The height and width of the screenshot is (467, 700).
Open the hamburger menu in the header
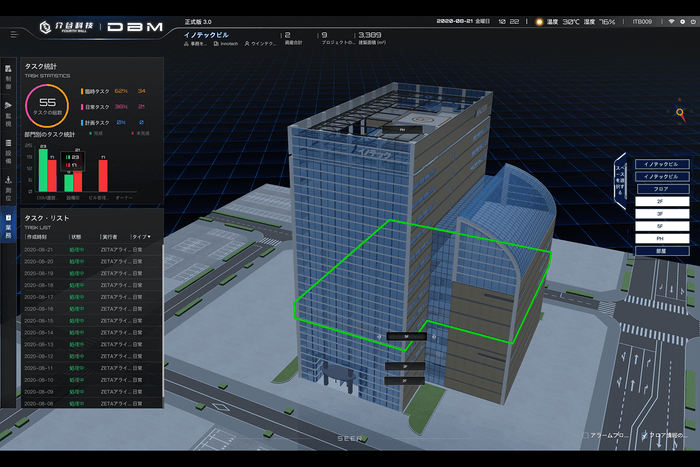[x=14, y=34]
